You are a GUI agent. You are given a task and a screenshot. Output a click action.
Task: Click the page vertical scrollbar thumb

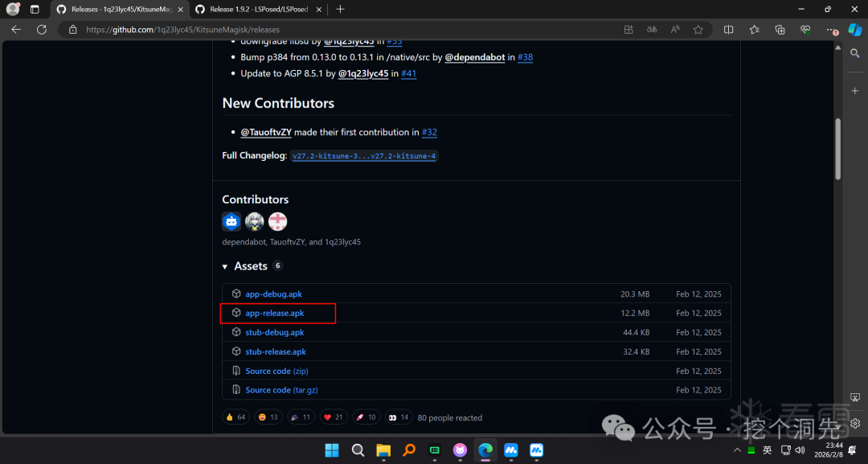pyautogui.click(x=837, y=149)
